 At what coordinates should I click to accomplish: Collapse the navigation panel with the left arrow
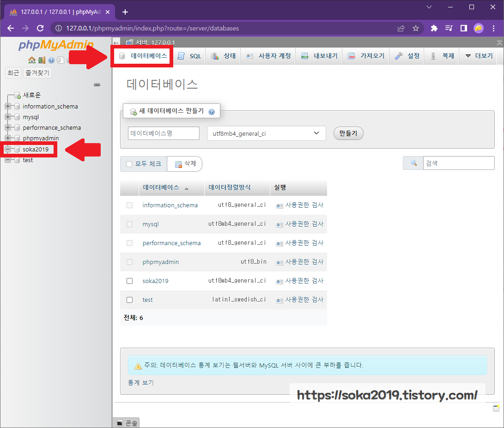(116, 42)
